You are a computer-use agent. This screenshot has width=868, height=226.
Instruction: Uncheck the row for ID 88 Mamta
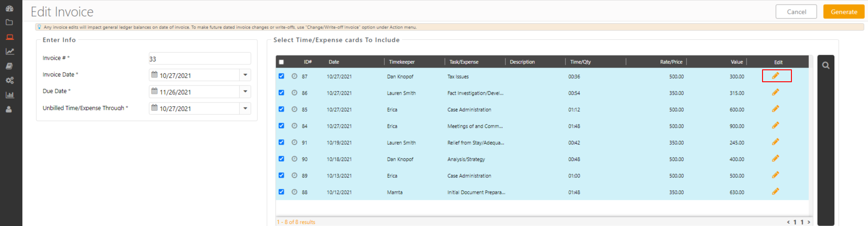point(282,192)
